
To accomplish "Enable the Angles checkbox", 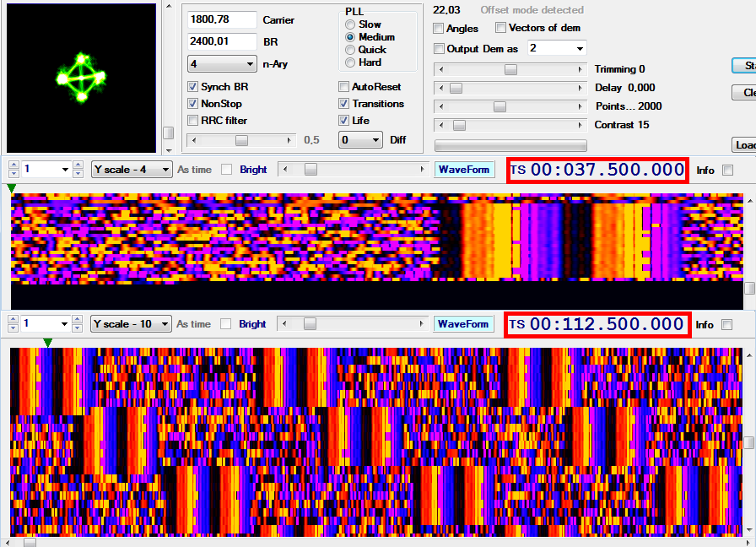I will click(x=438, y=28).
